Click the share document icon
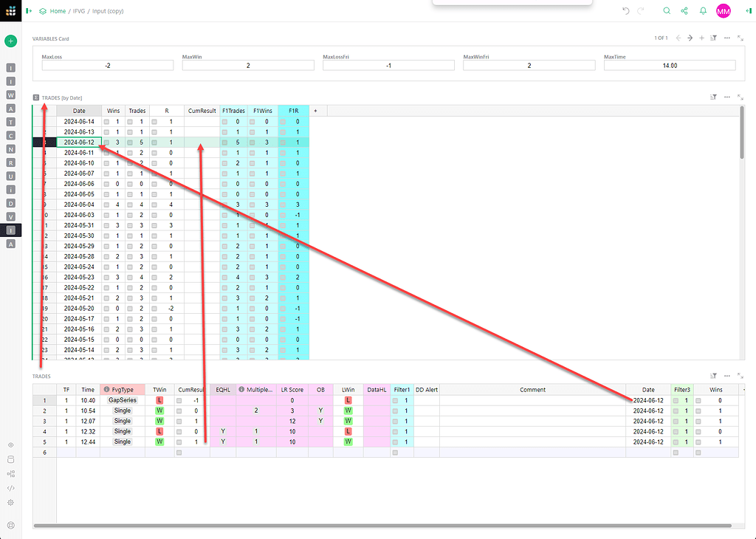Image resolution: width=756 pixels, height=539 pixels. pyautogui.click(x=684, y=11)
